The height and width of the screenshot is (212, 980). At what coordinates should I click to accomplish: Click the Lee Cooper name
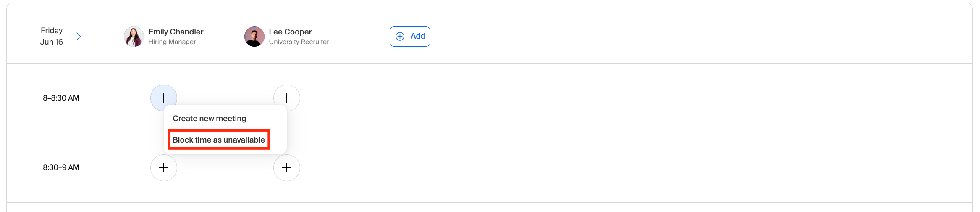coord(290,32)
